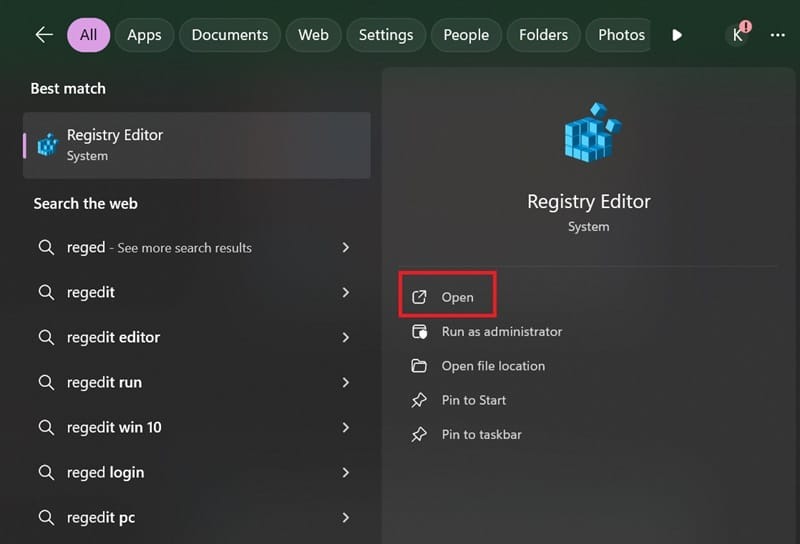Viewport: 800px width, 544px height.
Task: Click the Registry Editor title in preview pane
Action: click(x=589, y=202)
